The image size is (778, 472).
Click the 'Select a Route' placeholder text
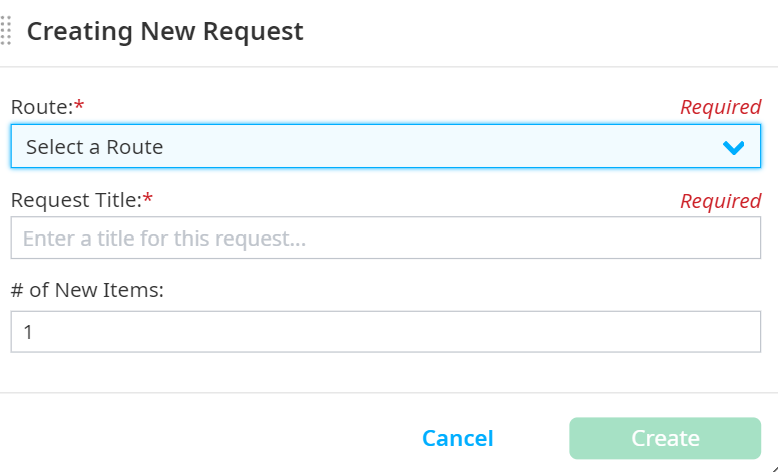point(94,147)
